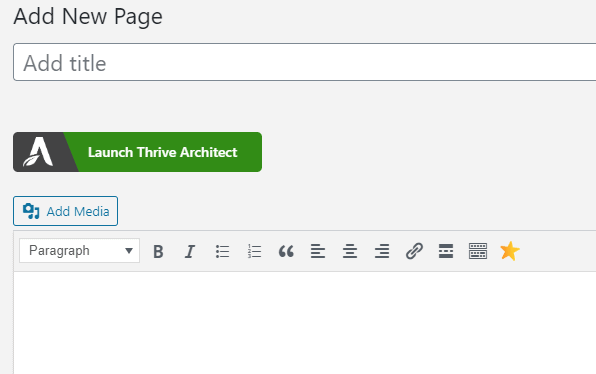Launch Thrive Architect editor
The image size is (596, 374).
(x=138, y=152)
